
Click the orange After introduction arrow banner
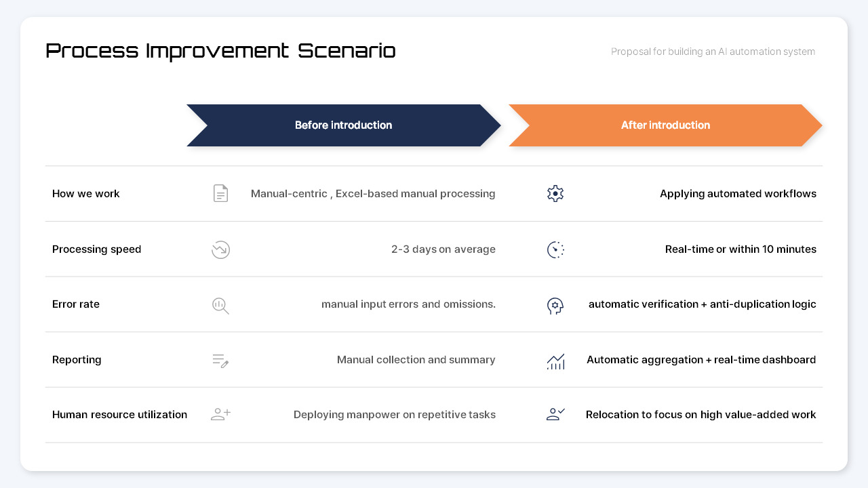(x=665, y=125)
